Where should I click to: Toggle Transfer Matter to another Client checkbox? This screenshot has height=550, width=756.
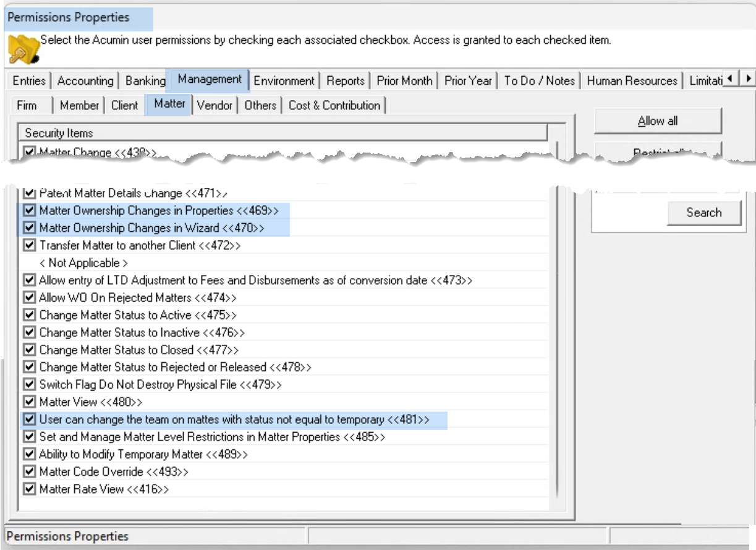pyautogui.click(x=29, y=245)
